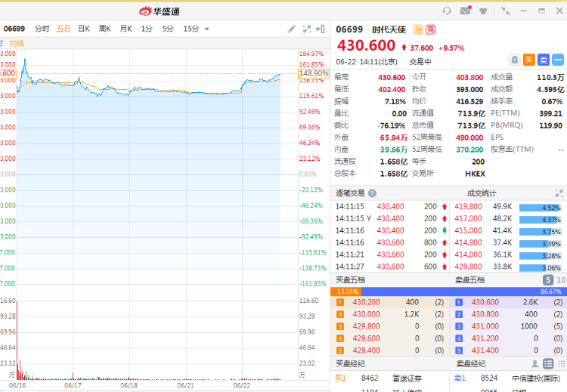Switch order book to 10 levels
This screenshot has width=567, height=392.
point(561,279)
